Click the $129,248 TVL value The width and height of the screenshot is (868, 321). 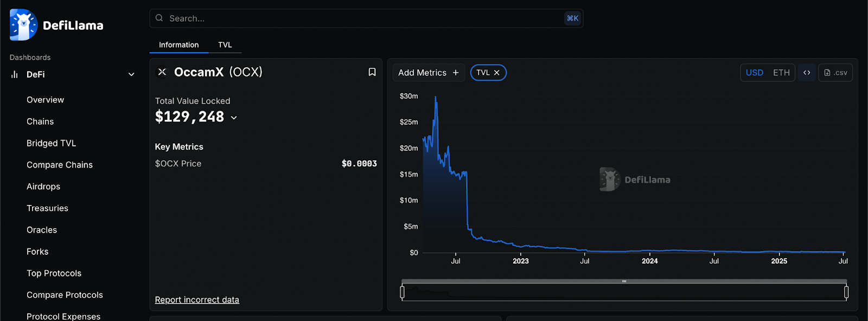coord(189,117)
